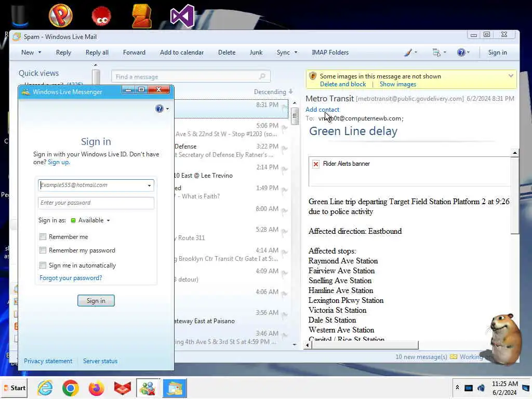Click Add to calendar in the toolbar

[182, 52]
